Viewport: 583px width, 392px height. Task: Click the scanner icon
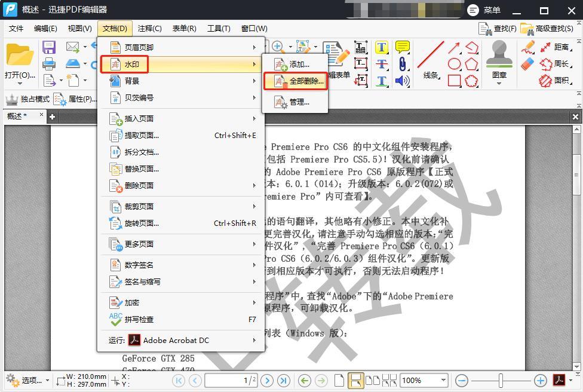click(72, 63)
